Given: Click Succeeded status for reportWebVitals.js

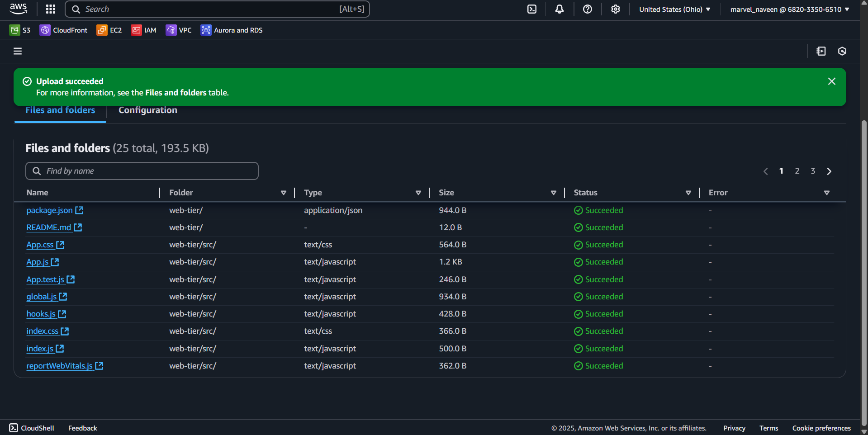Looking at the screenshot, I should tap(598, 366).
